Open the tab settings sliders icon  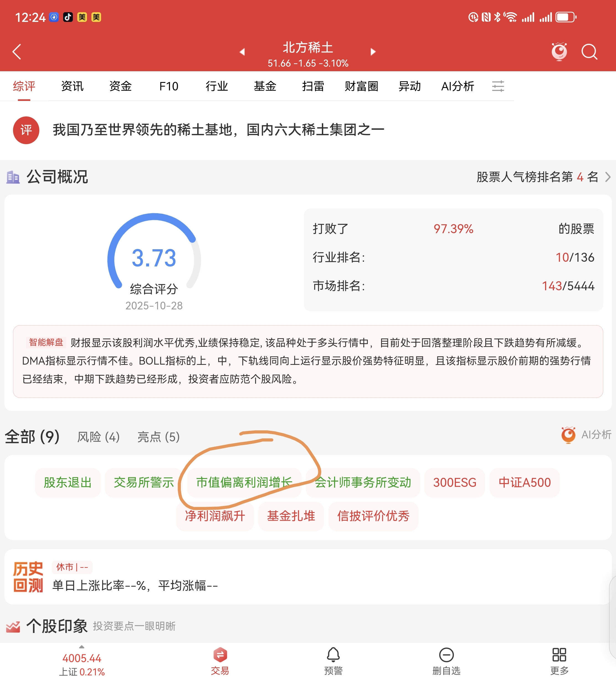498,86
